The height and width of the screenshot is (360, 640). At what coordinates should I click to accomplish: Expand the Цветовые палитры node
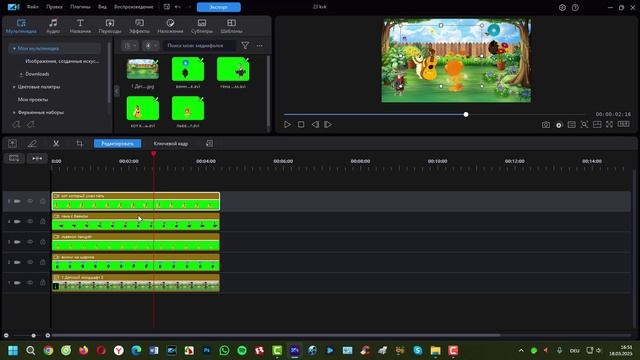pyautogui.click(x=14, y=87)
